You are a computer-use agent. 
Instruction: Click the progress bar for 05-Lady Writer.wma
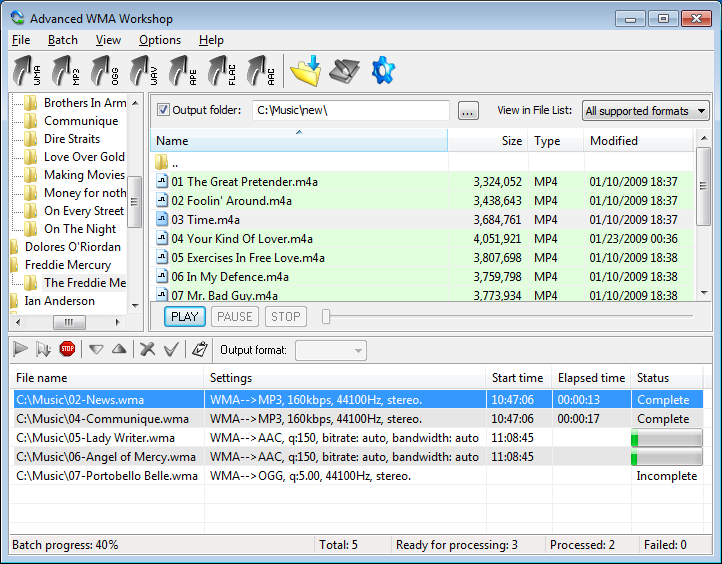tap(666, 438)
